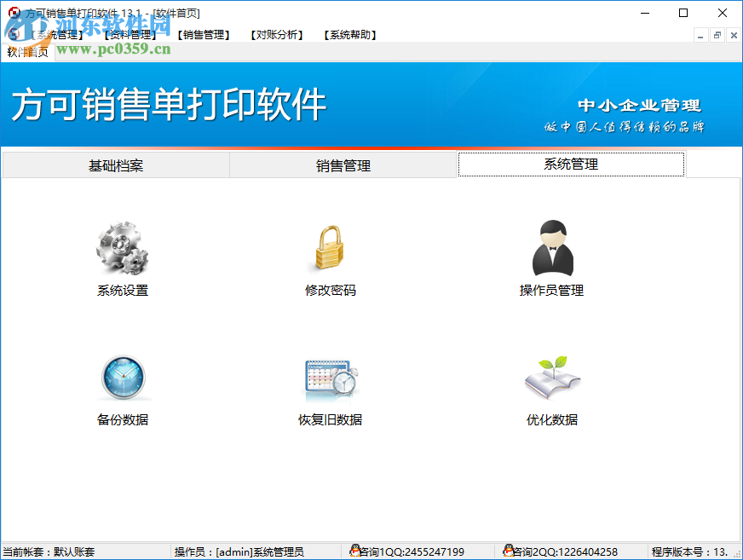Select the 系统管理 tab
The width and height of the screenshot is (743, 560).
coord(570,165)
